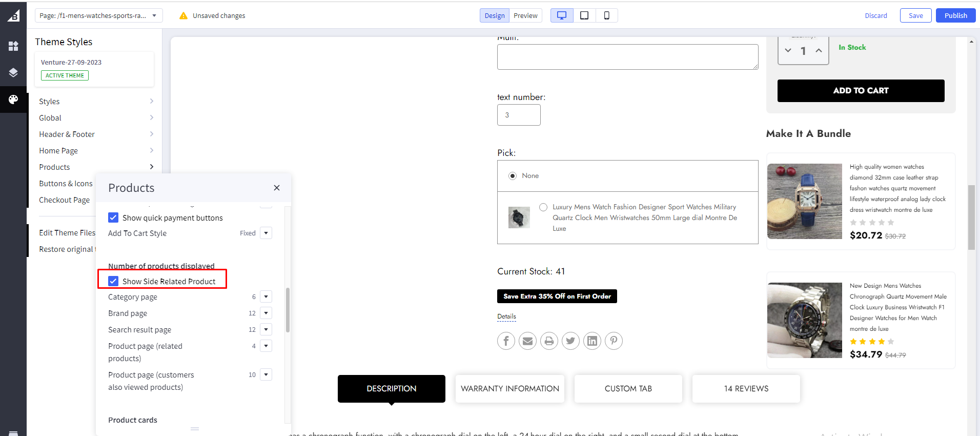Open Buttons & Icons section
Viewport: 980px width, 436px height.
(66, 184)
